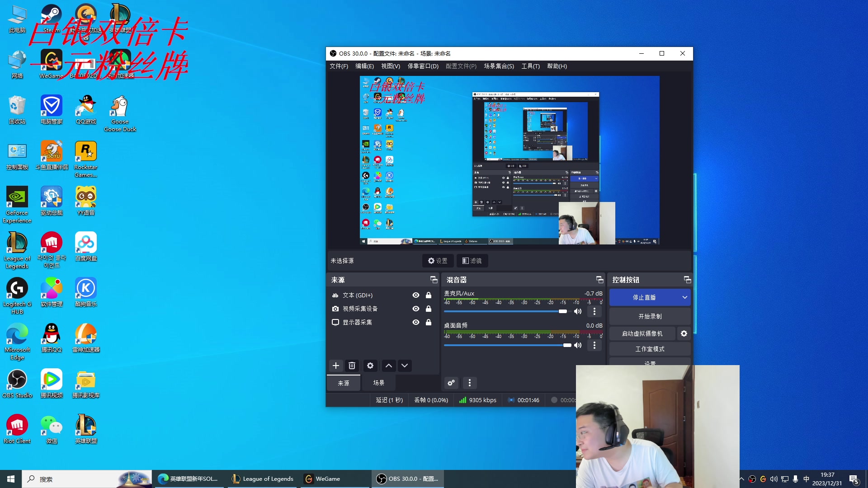Open OBS Studio desktop icon
Image resolution: width=868 pixels, height=488 pixels.
[x=17, y=384]
